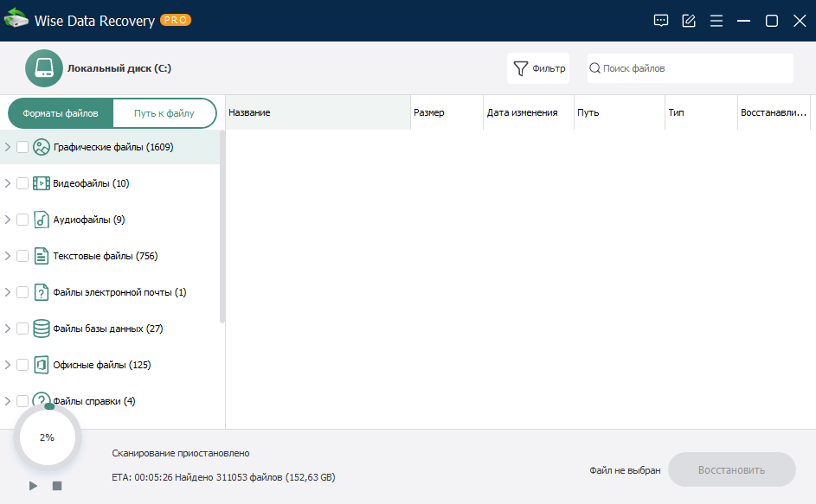Screen dimensions: 816x504
Task: Switch to the Форматы файлов tab
Action: [x=61, y=113]
